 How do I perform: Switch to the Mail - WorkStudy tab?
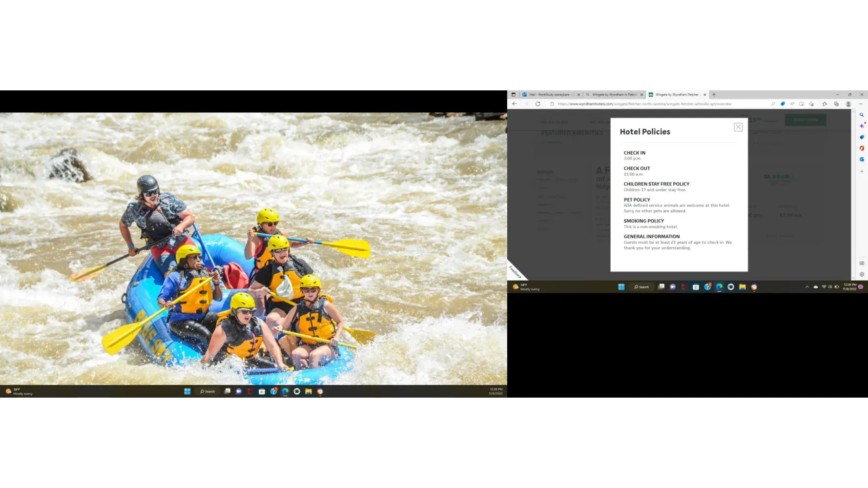[x=550, y=95]
